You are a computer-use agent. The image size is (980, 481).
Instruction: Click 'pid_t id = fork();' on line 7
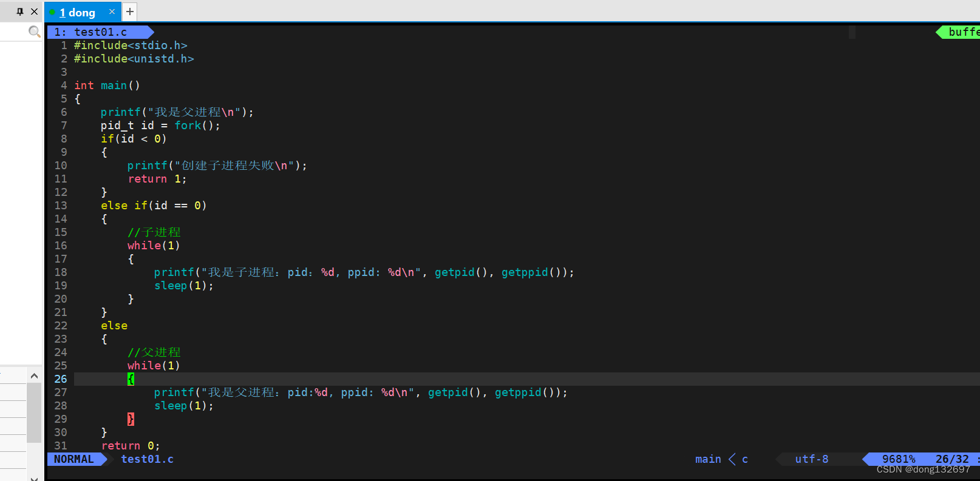coord(160,126)
